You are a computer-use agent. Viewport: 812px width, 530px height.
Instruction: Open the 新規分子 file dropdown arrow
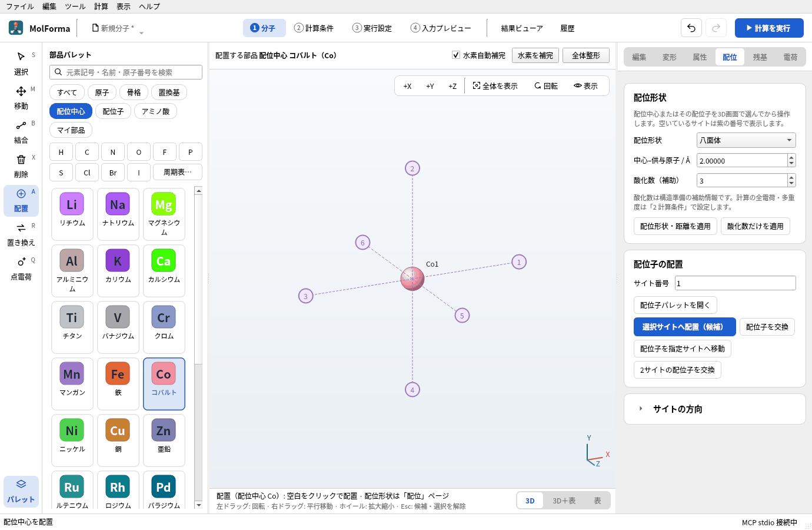click(x=141, y=32)
